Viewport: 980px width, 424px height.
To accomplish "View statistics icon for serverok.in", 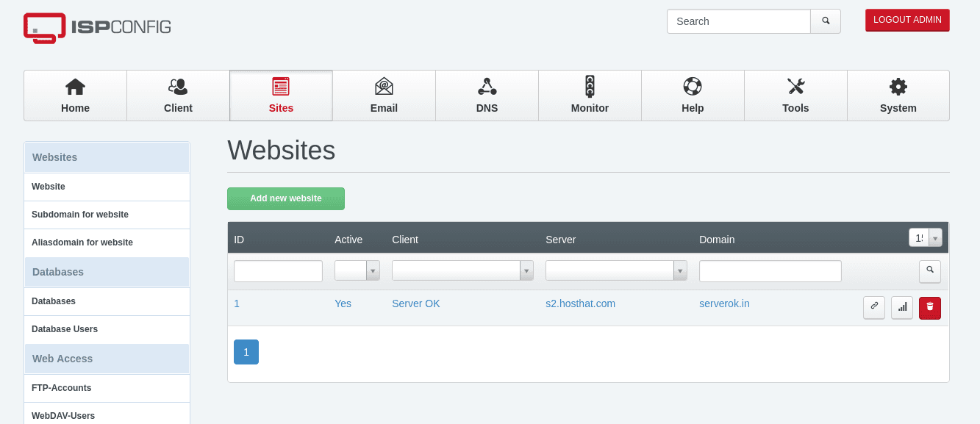I will (902, 308).
